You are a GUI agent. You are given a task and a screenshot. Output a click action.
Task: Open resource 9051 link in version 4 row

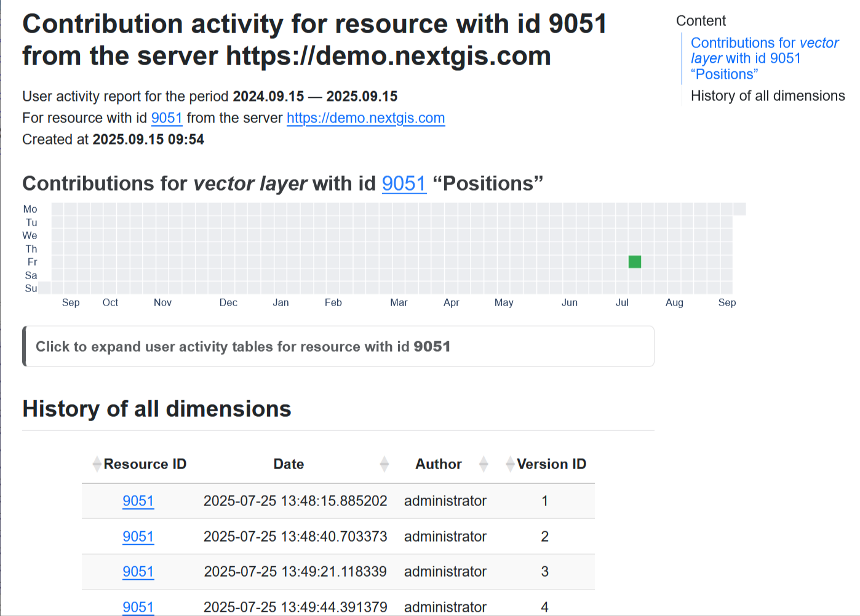tap(138, 607)
